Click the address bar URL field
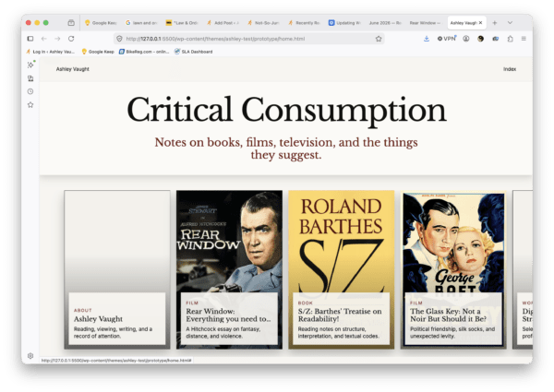Screen dimensions: 554x392 tap(249, 39)
